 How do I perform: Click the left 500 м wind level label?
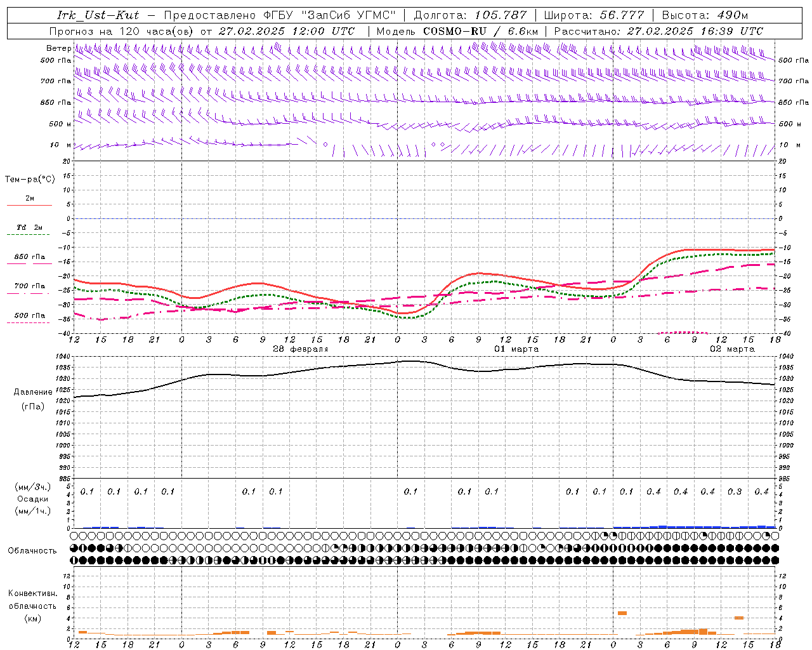coord(60,124)
